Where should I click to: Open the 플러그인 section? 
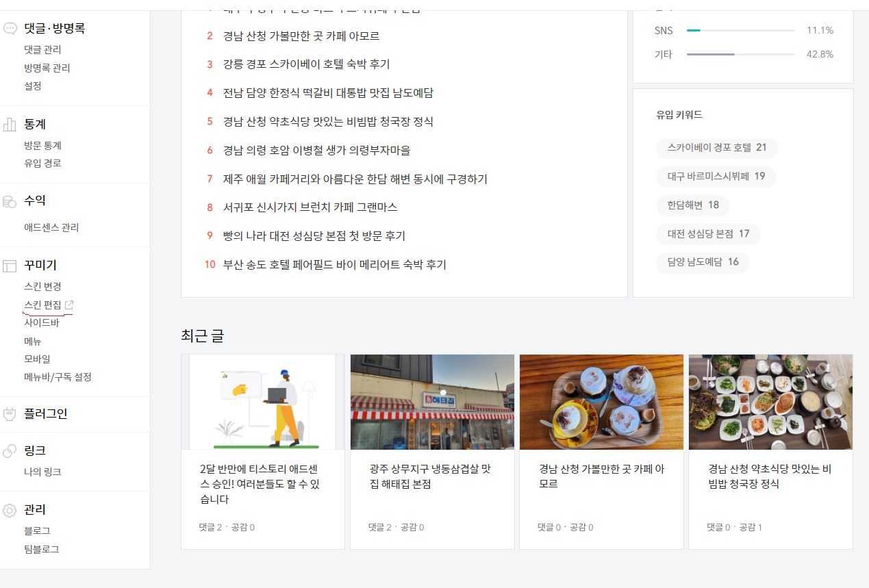click(x=46, y=414)
